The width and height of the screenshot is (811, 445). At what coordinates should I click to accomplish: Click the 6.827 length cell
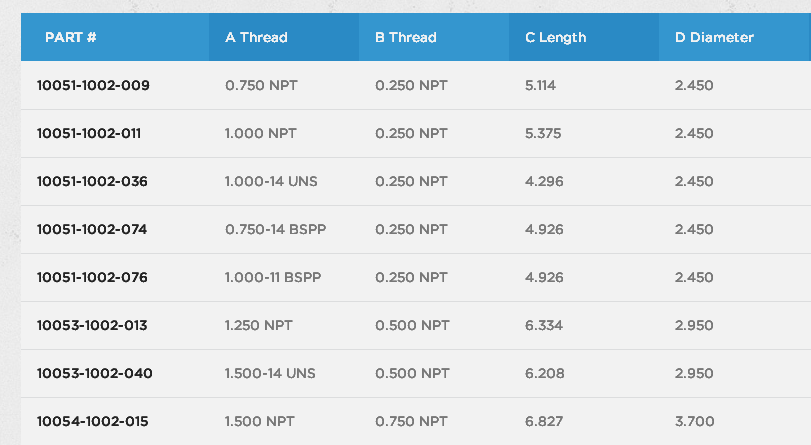544,421
